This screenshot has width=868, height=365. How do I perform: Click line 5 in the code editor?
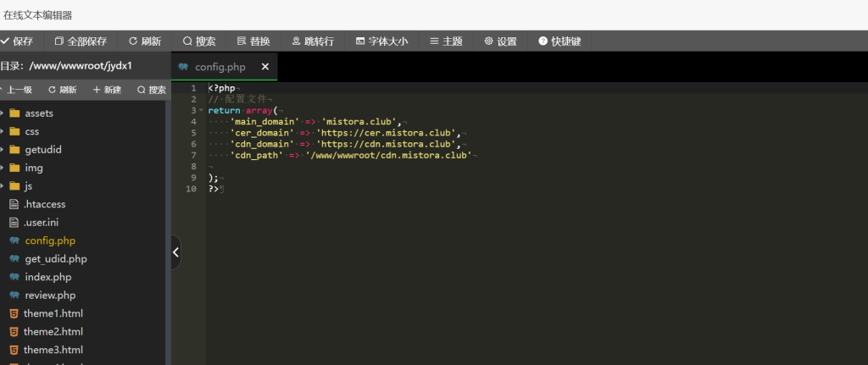[339, 133]
